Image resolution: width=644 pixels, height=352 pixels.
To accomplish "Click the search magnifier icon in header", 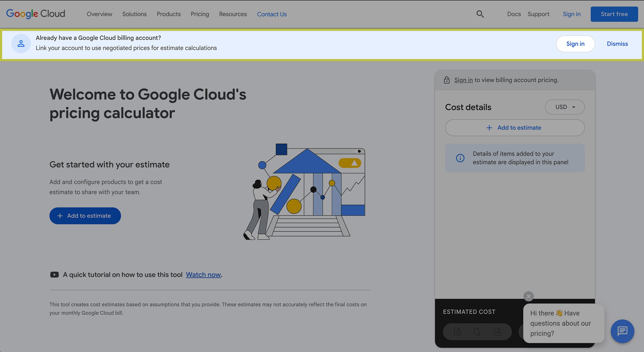I will tap(480, 14).
